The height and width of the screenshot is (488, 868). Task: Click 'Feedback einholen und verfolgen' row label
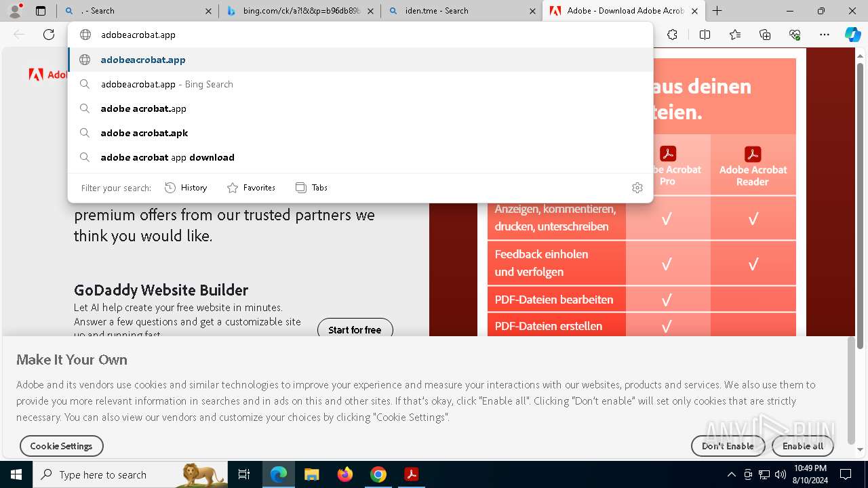[x=541, y=263]
